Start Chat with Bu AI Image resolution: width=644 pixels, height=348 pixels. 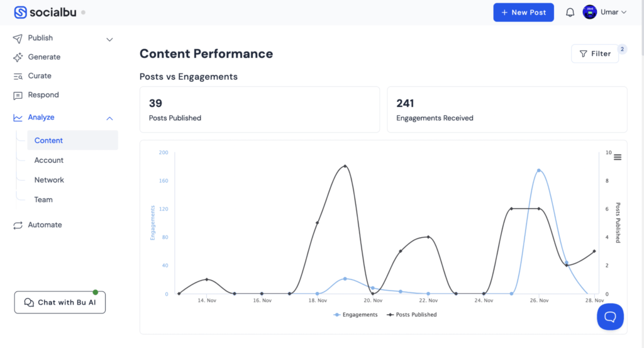pyautogui.click(x=60, y=303)
